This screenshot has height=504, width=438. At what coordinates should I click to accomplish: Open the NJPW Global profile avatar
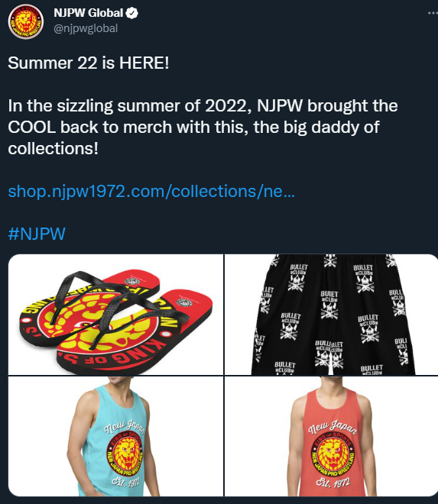point(26,22)
